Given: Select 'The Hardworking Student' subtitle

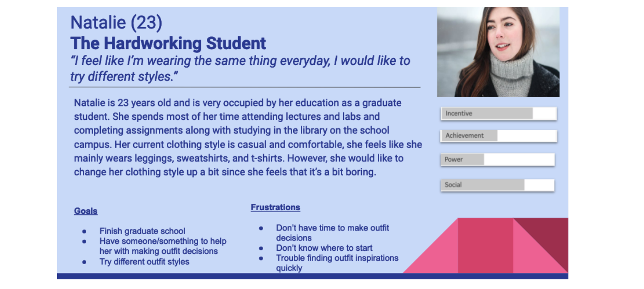Looking at the screenshot, I should click(x=168, y=43).
